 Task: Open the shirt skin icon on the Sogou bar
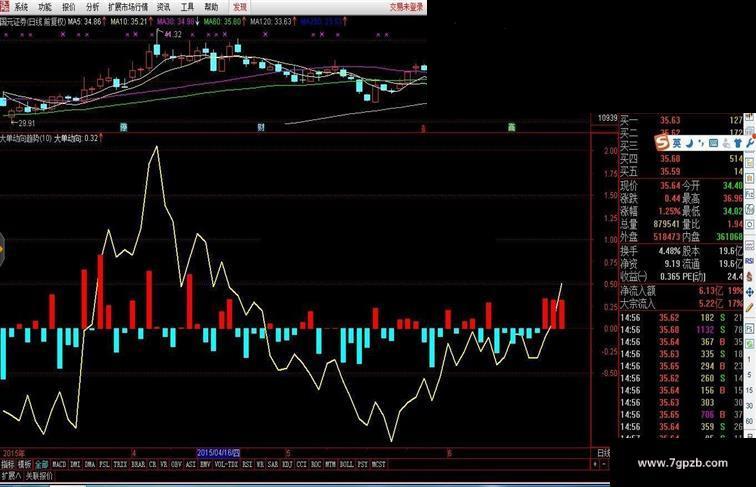(737, 143)
